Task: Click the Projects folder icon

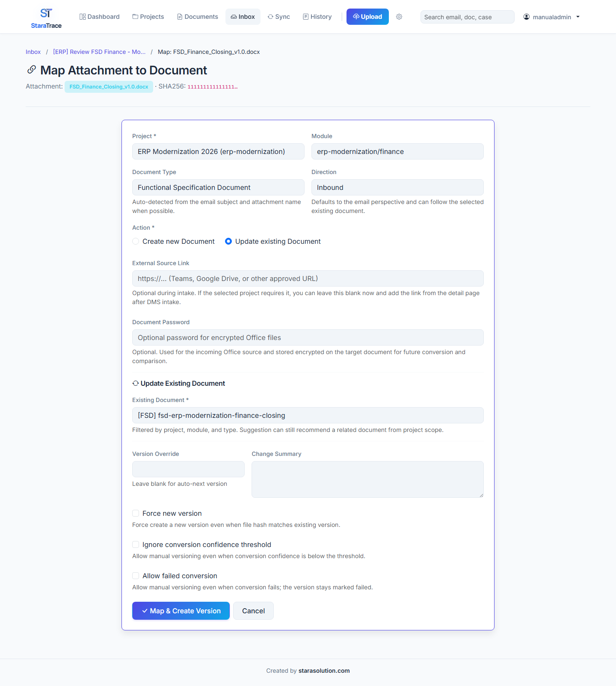Action: [135, 17]
